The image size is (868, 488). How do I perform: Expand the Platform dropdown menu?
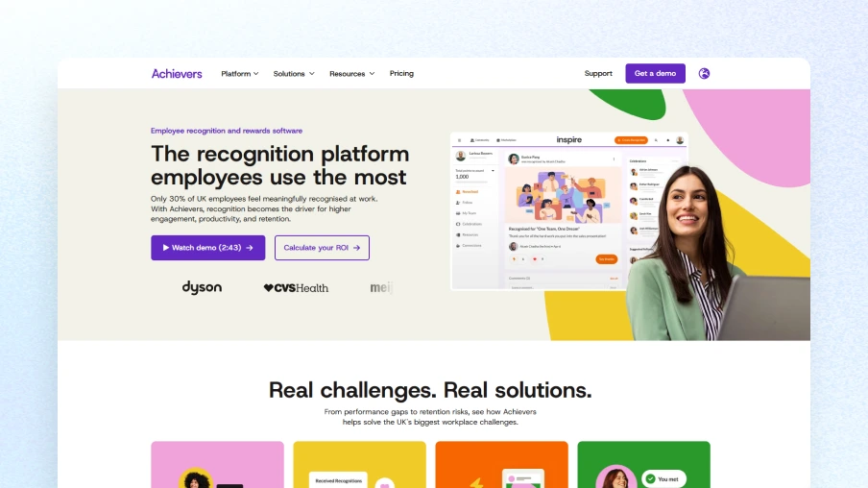[240, 74]
